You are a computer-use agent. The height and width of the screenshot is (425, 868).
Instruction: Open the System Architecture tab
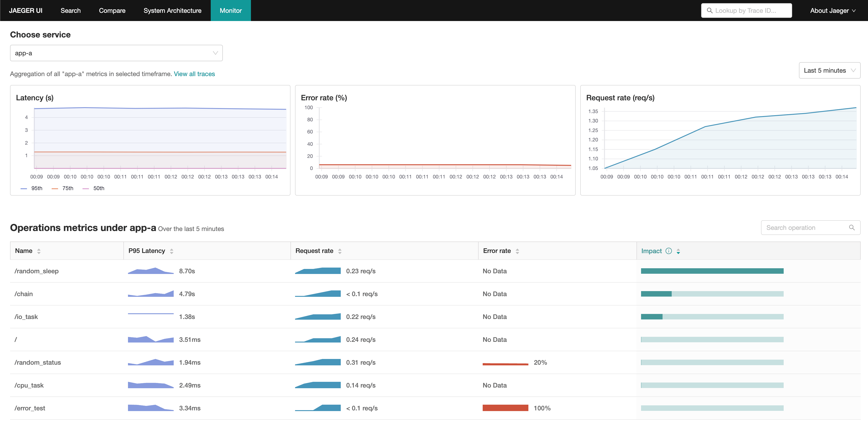point(172,11)
